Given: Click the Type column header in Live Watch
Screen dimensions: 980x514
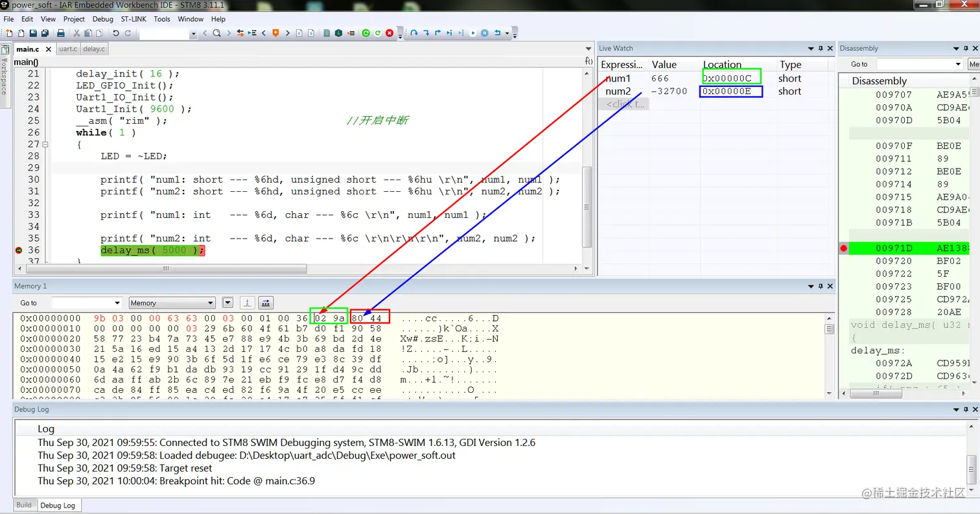Looking at the screenshot, I should pos(790,65).
